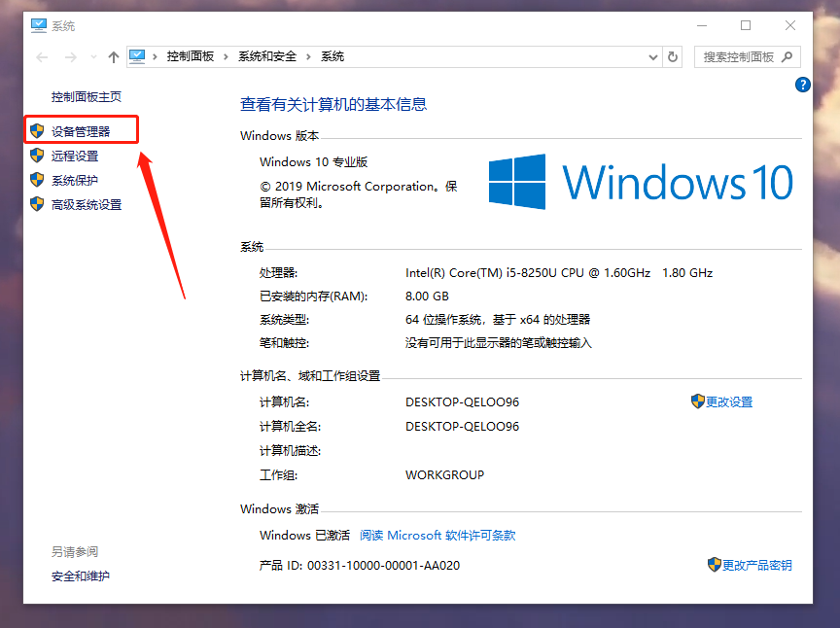Select 系统 breadcrumb in address bar

click(332, 56)
